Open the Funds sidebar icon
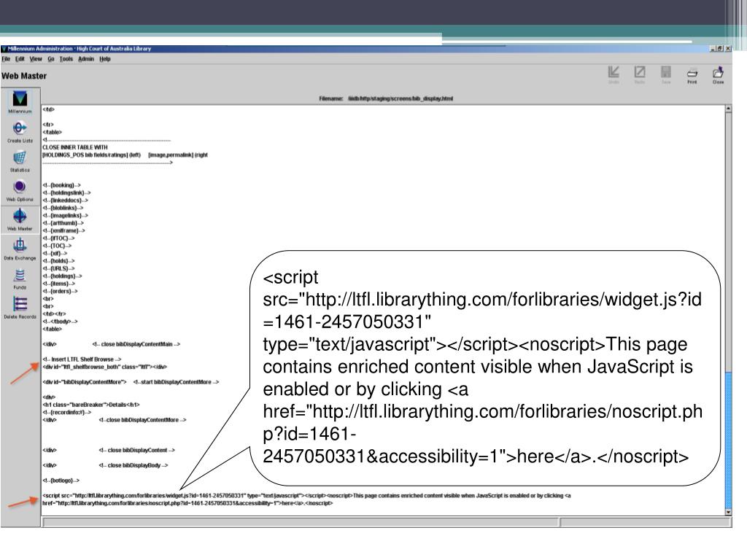747x560 pixels. [x=20, y=279]
